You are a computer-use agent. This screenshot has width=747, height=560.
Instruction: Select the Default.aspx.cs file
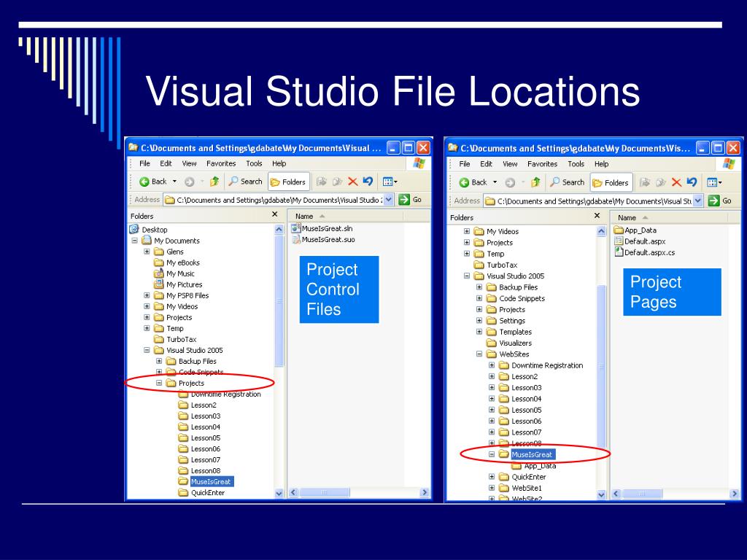click(650, 252)
